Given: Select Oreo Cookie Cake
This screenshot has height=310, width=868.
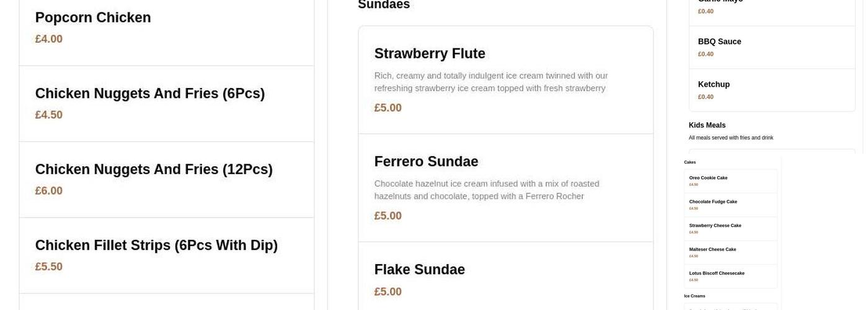Looking at the screenshot, I should point(708,179).
